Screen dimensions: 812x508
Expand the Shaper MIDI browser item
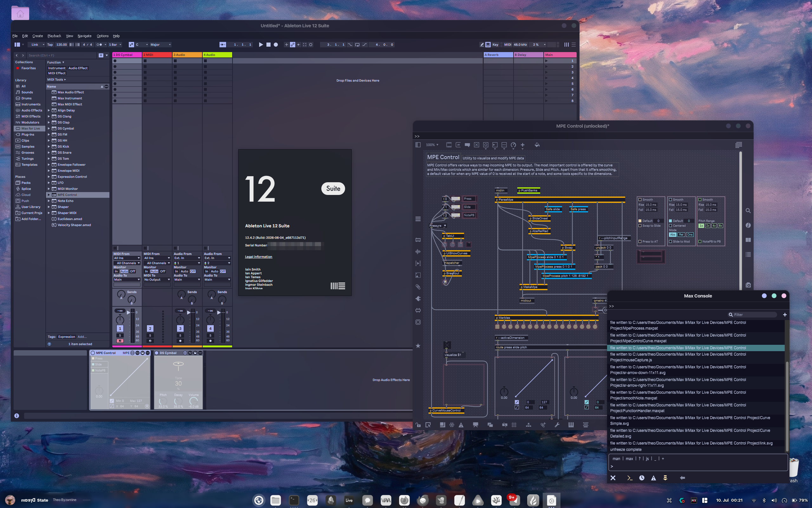point(49,213)
